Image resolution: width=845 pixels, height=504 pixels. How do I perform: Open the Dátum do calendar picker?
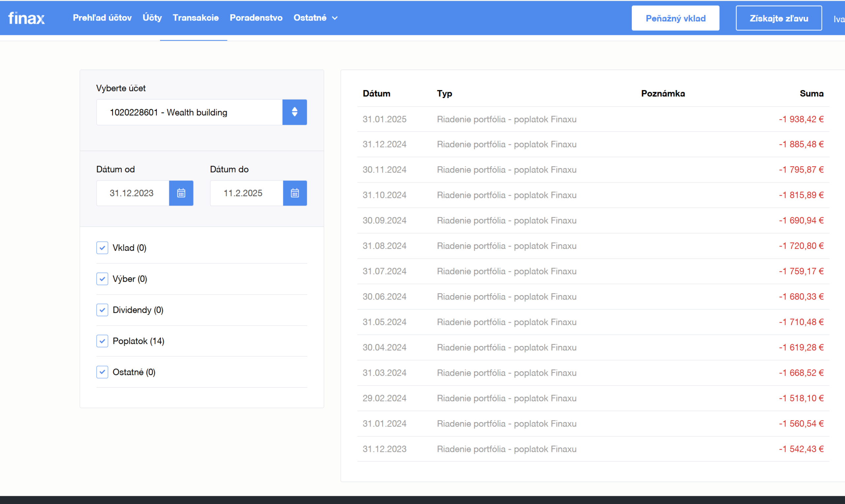point(295,193)
